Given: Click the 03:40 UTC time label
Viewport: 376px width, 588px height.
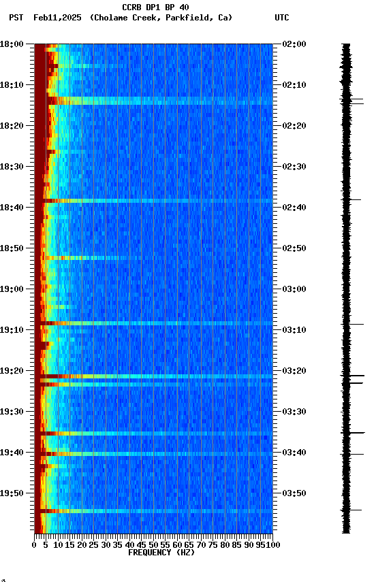Looking at the screenshot, I should coord(294,453).
